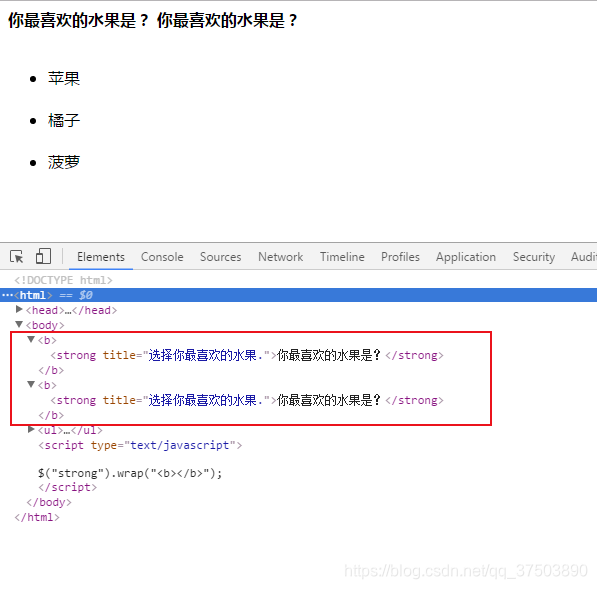Select the script type="text/javascript" row
The width and height of the screenshot is (597, 589).
click(x=140, y=445)
